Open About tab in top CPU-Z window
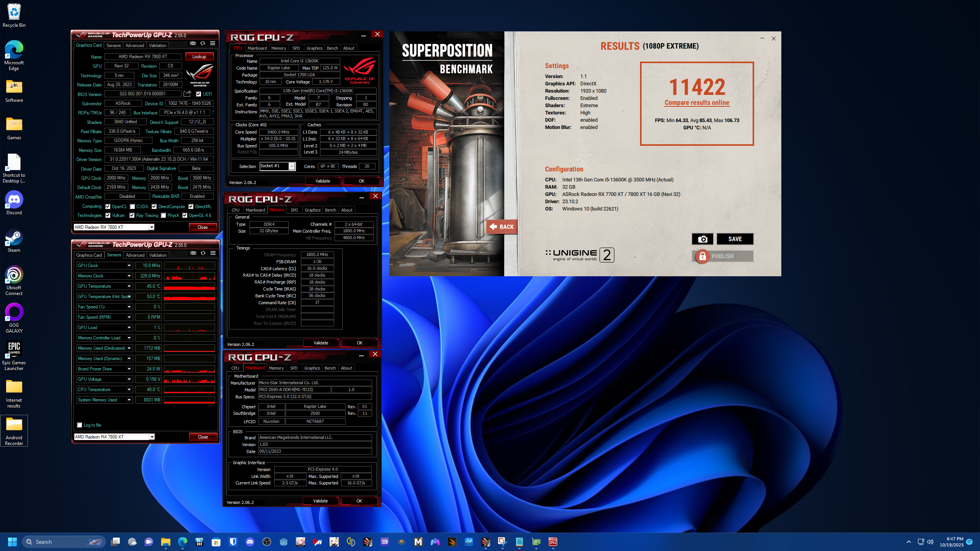 pyautogui.click(x=348, y=48)
